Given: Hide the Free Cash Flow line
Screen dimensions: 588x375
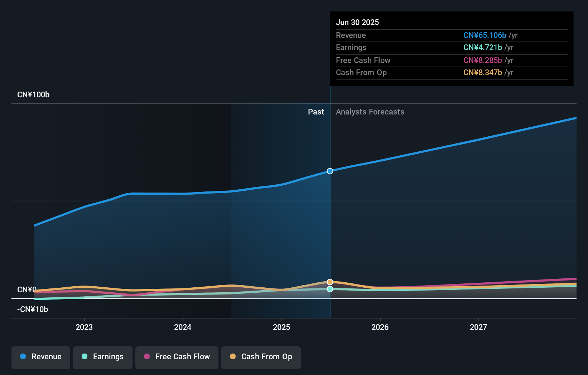Looking at the screenshot, I should pos(177,357).
